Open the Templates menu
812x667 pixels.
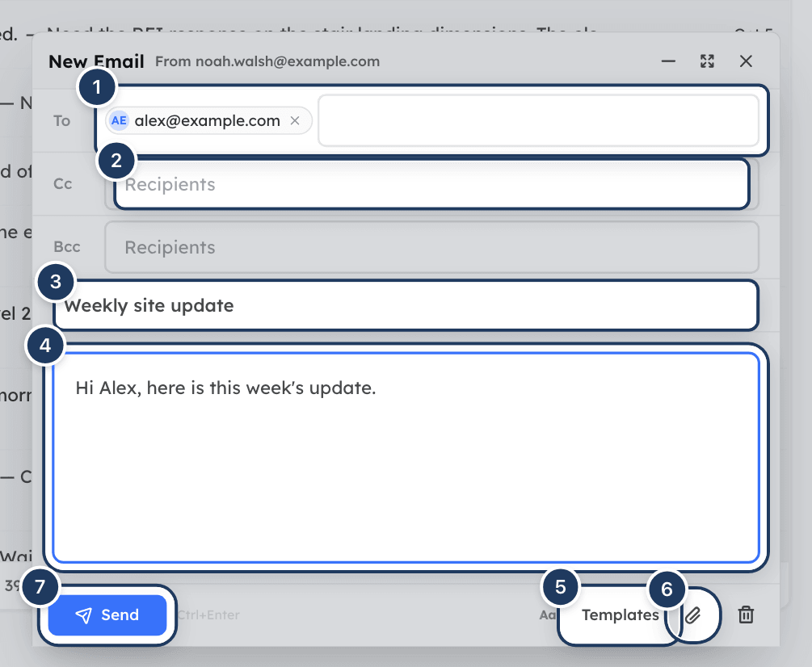620,615
